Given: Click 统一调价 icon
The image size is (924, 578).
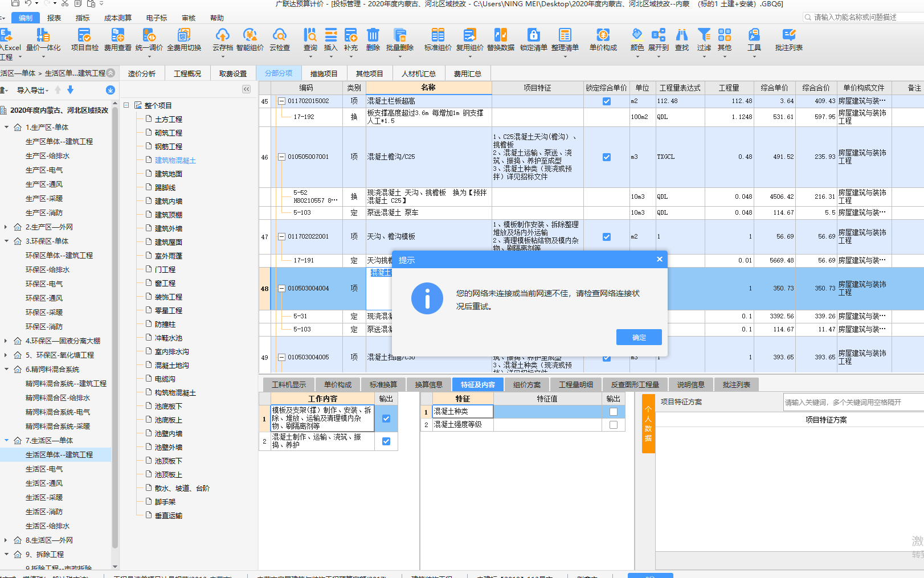Looking at the screenshot, I should [x=149, y=39].
